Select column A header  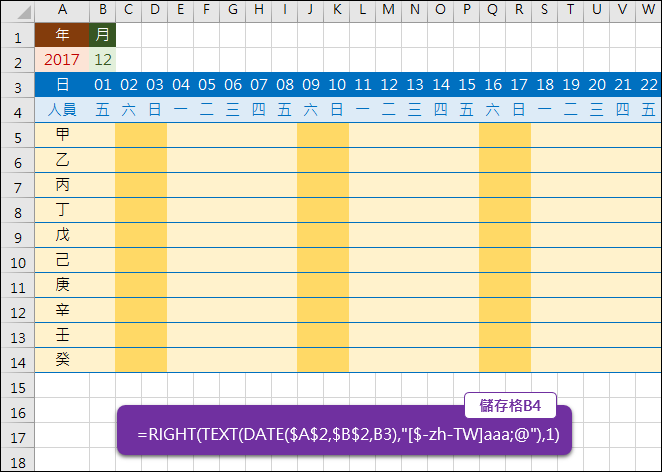(62, 11)
